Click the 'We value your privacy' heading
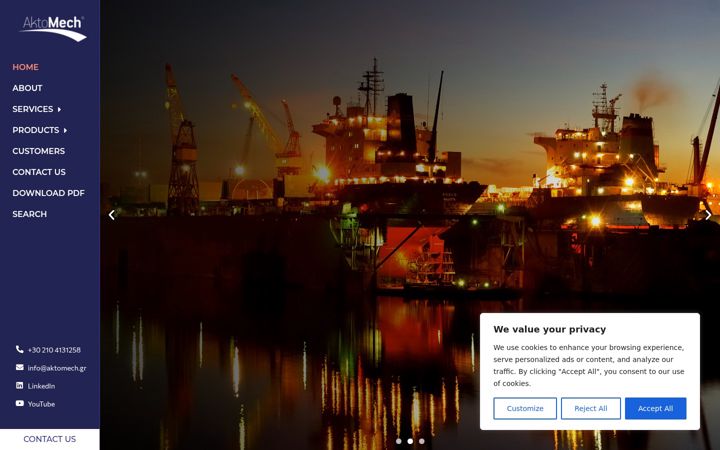This screenshot has height=450, width=720. [x=550, y=329]
